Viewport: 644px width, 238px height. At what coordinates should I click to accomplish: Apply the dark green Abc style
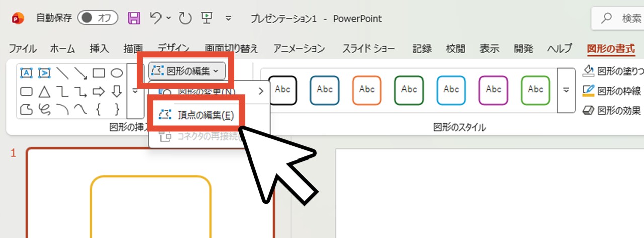(409, 90)
